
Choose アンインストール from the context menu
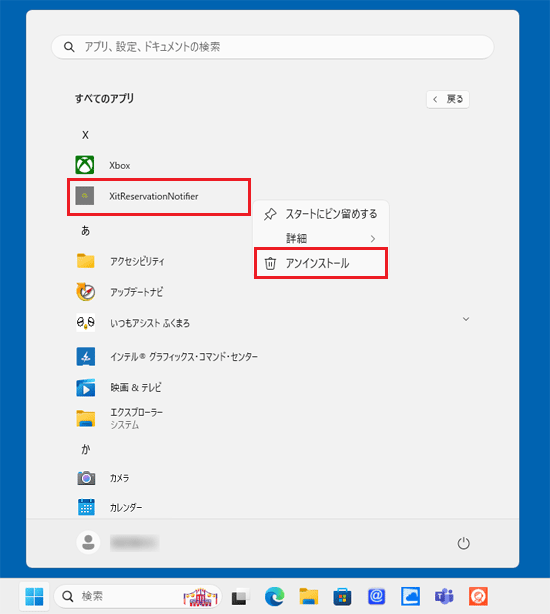coord(321,263)
